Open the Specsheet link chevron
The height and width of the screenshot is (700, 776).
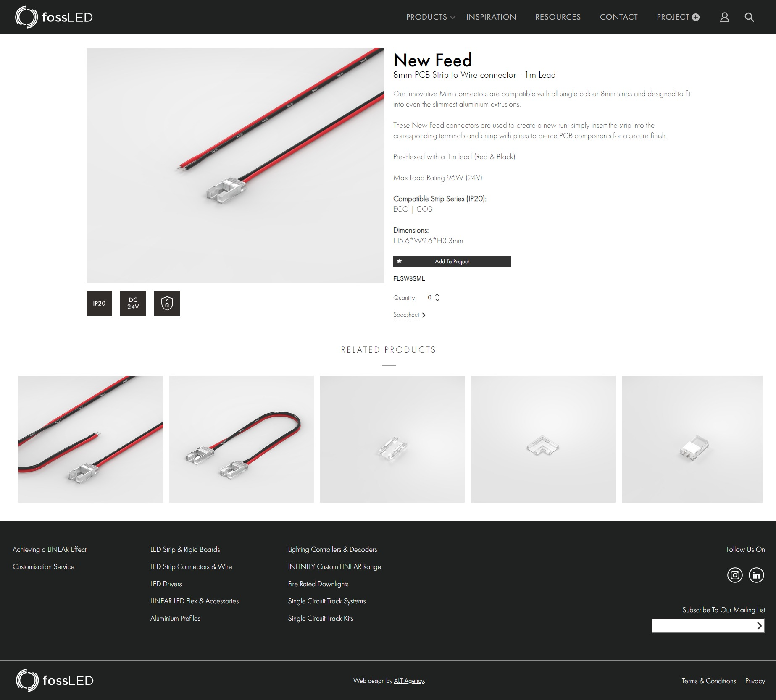click(x=424, y=315)
